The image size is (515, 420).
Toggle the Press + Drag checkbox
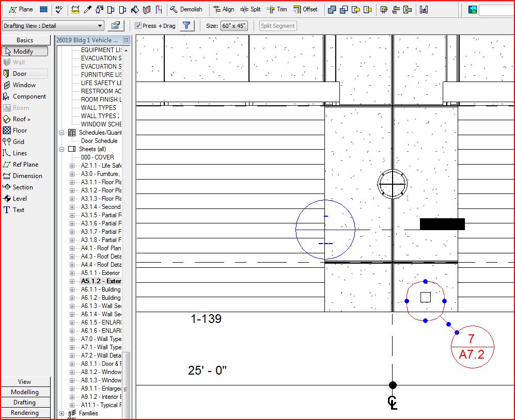coord(138,26)
